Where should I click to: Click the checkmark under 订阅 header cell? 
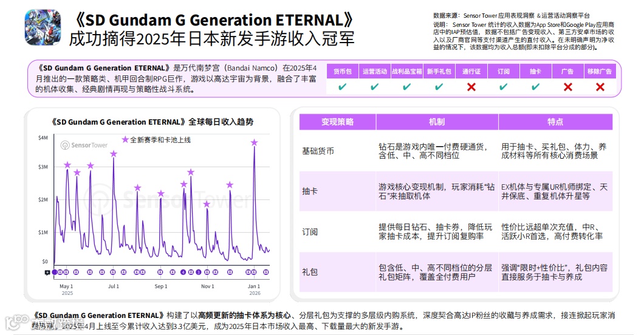pyautogui.click(x=504, y=87)
